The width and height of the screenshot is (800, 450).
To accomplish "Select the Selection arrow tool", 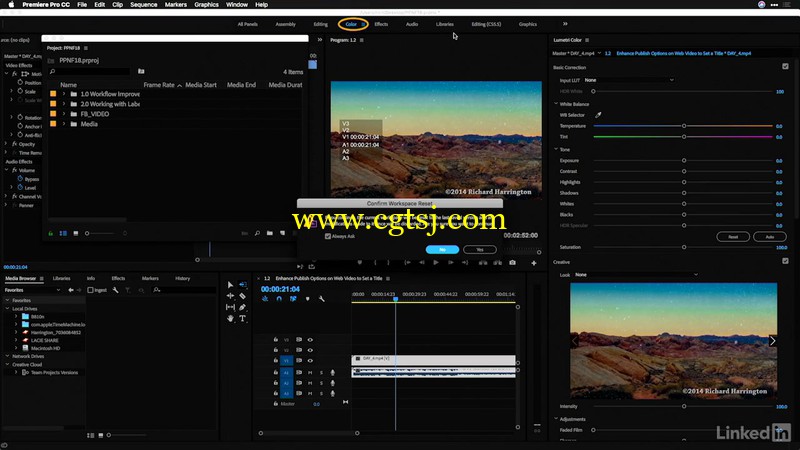I will [x=230, y=285].
